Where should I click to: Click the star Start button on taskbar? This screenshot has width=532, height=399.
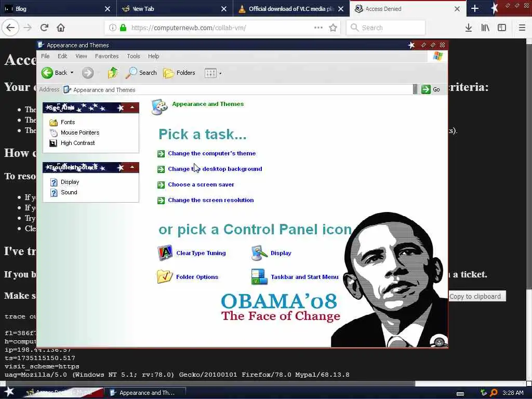9,392
